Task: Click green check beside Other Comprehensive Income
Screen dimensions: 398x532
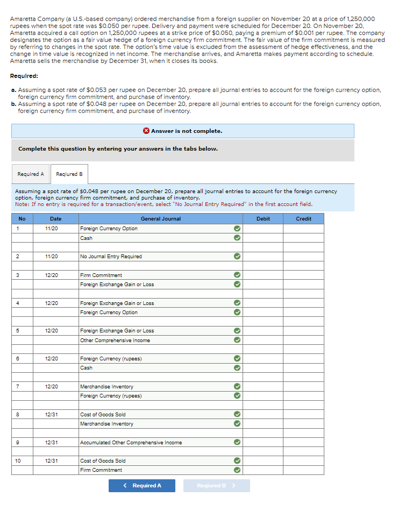Action: click(237, 340)
